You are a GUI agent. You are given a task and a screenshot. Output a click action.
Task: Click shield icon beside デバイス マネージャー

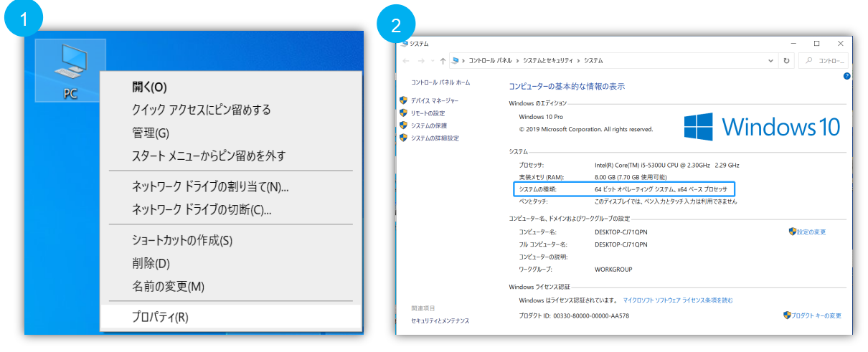pyautogui.click(x=404, y=100)
